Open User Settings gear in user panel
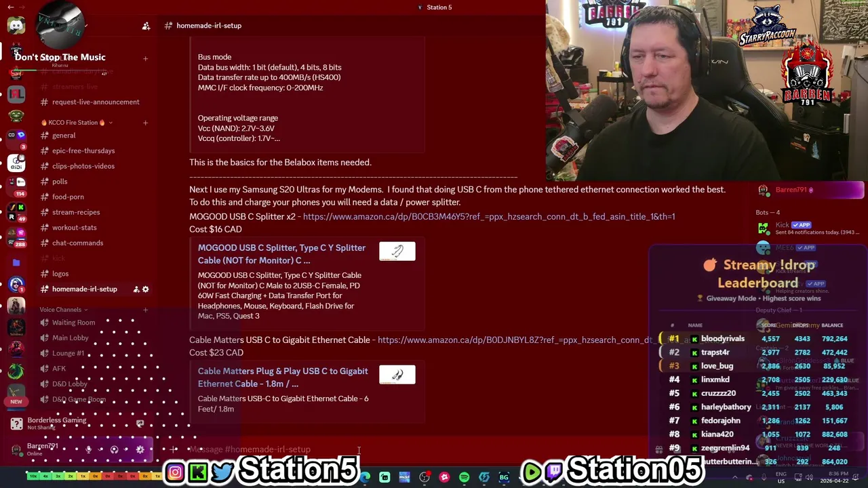This screenshot has width=868, height=488. point(140,449)
